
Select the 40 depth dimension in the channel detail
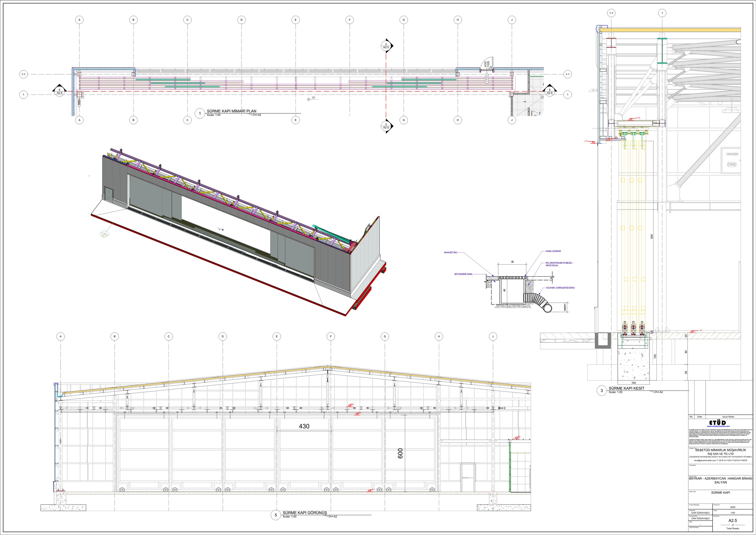[504, 290]
